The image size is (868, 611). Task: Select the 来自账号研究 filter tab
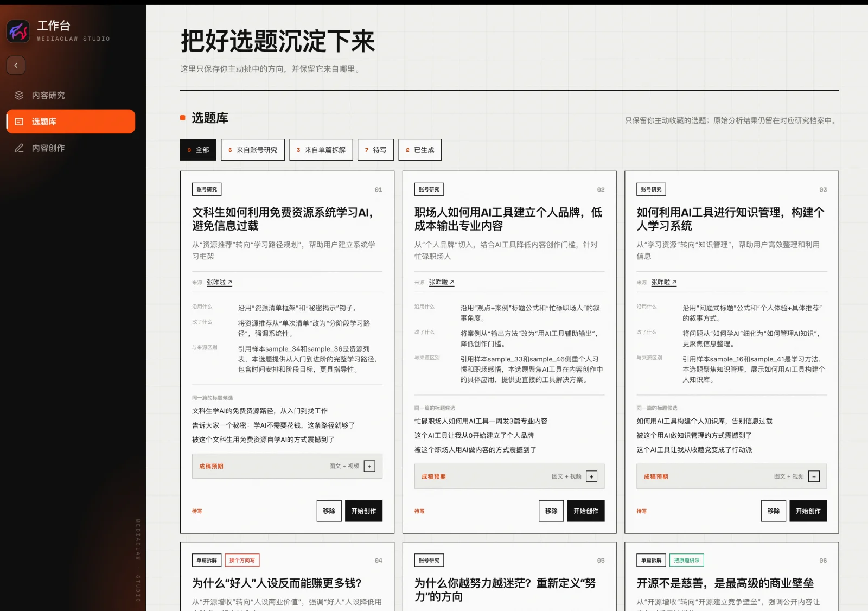(x=253, y=150)
